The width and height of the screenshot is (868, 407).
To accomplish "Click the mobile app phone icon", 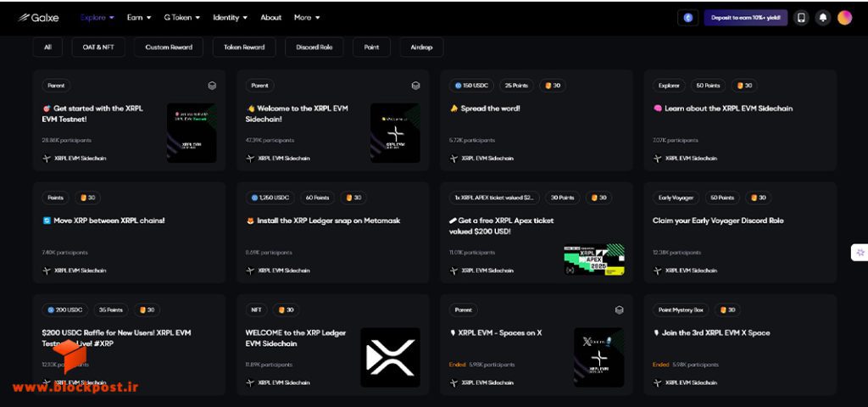I will click(x=801, y=18).
